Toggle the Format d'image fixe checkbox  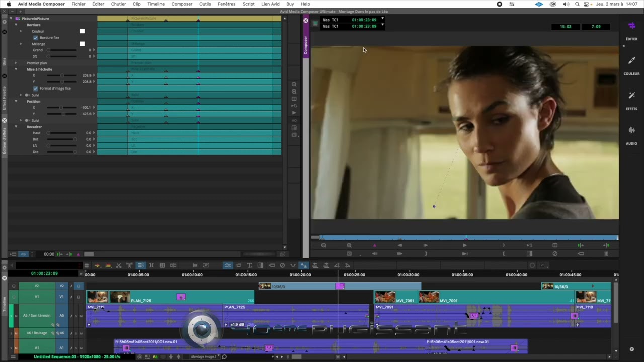point(35,88)
